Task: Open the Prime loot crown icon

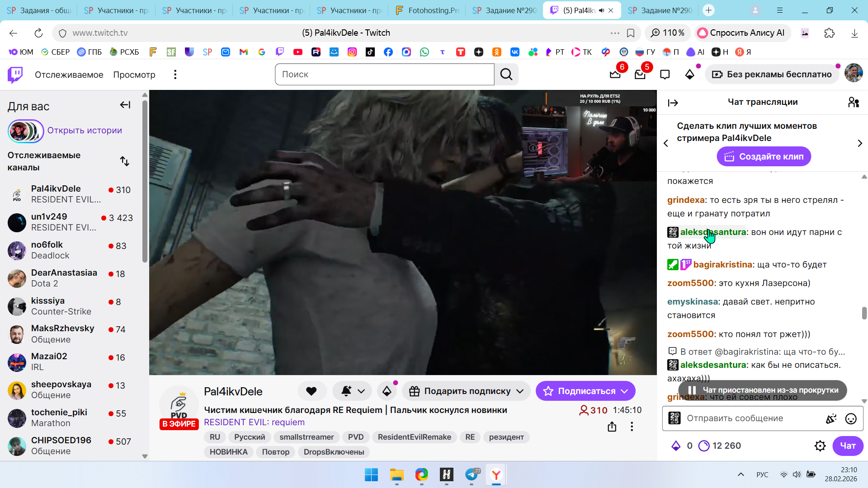Action: (615, 75)
